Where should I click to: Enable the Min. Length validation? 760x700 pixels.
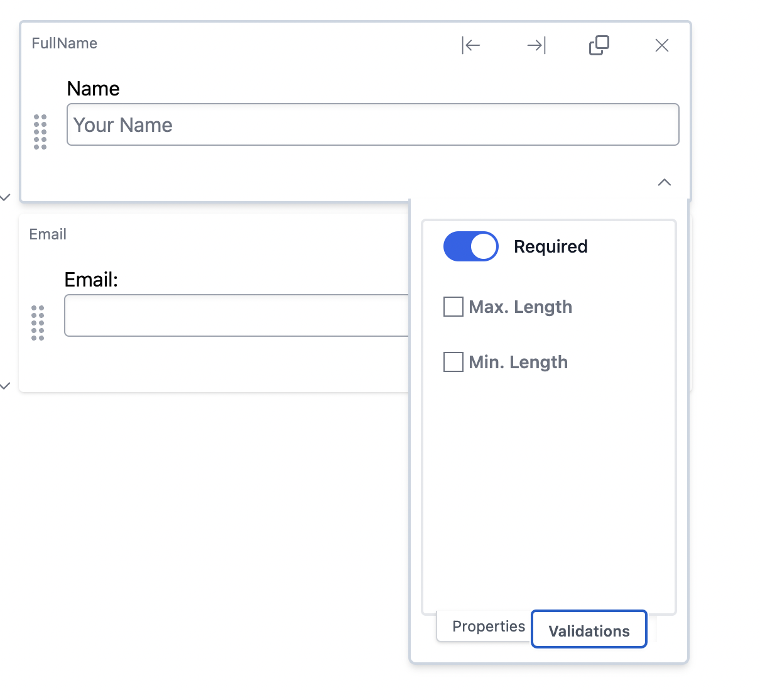tap(453, 362)
